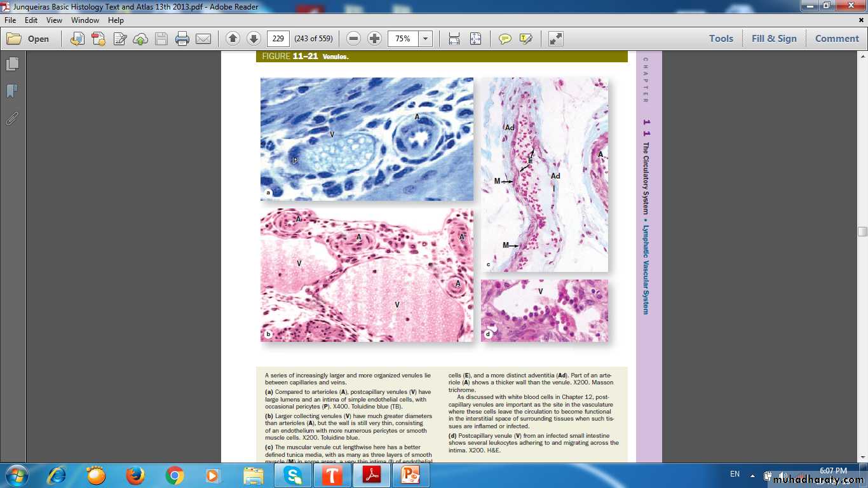Screen dimensions: 868x488
Task: Open the page thumbnails panel in sidebar
Action: (x=12, y=64)
